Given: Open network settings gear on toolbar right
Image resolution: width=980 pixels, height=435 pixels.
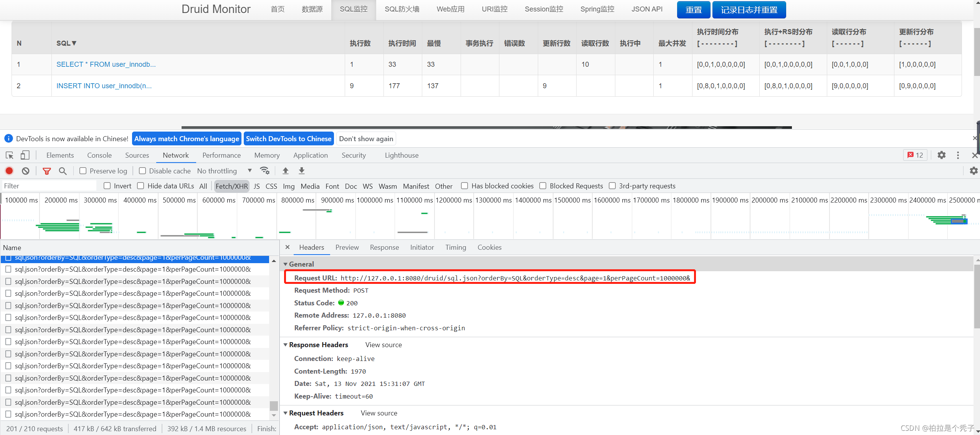Looking at the screenshot, I should [x=973, y=171].
